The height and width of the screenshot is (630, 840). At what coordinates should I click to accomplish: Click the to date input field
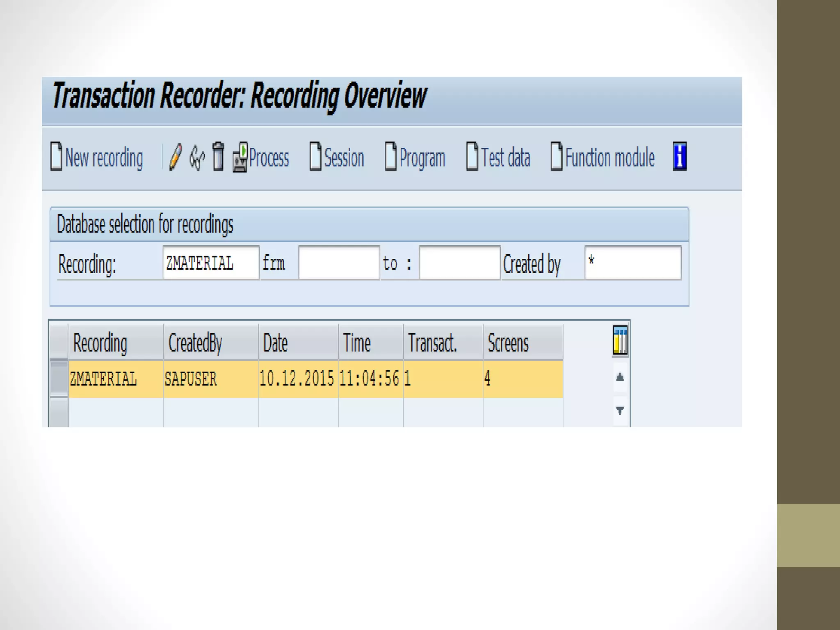click(459, 263)
